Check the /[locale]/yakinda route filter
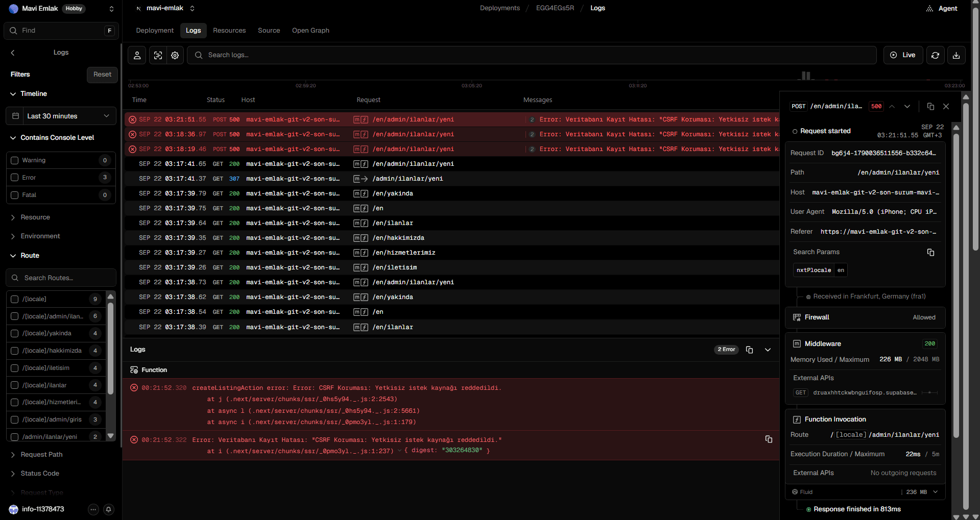Screen dimensions: 980x520 (x=15, y=333)
